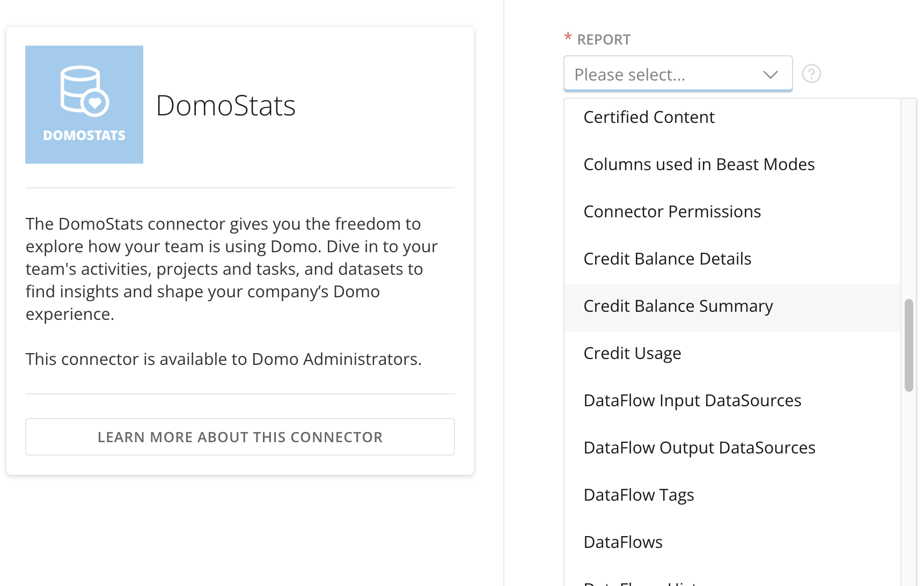Select the DataFlow Tags option
Image resolution: width=924 pixels, height=586 pixels.
tap(639, 495)
